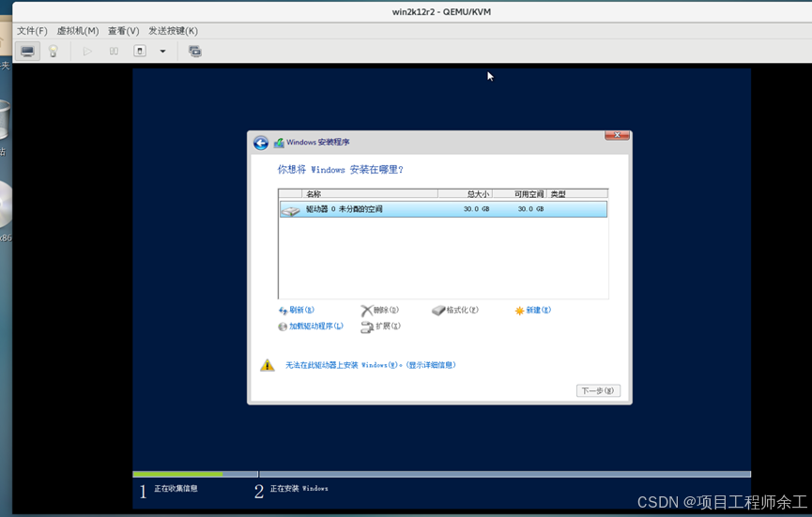Click the 正在安装 Windows step label
The width and height of the screenshot is (812, 517).
pos(299,489)
